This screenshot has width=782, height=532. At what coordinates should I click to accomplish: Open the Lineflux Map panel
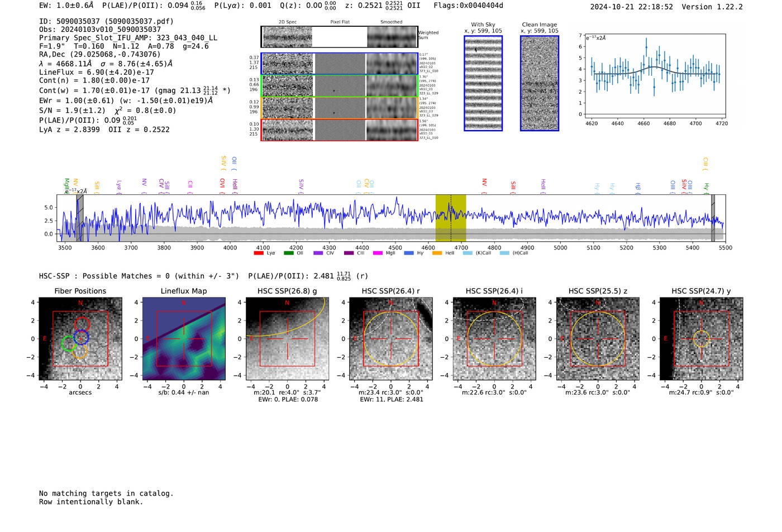[184, 339]
